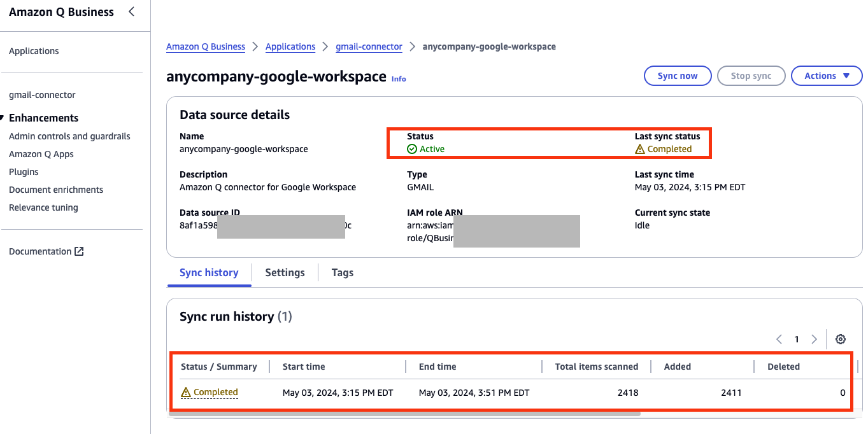
Task: Click the Active status check icon
Action: click(412, 149)
